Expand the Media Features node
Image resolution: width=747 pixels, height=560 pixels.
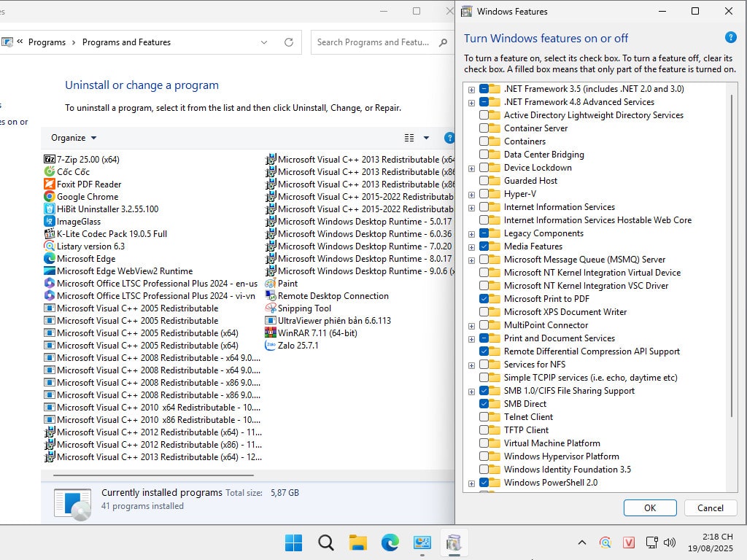point(471,247)
